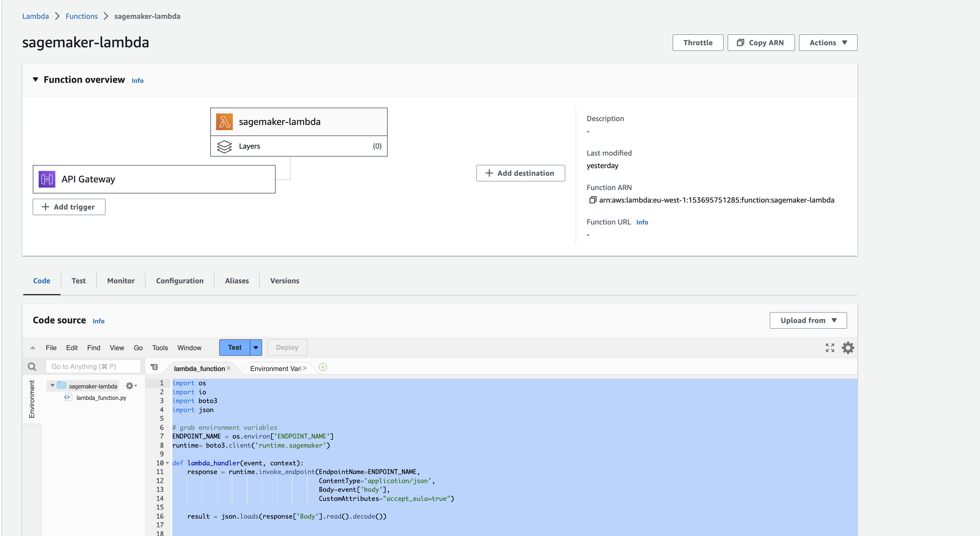Fold the lambda_handler function at line 10
980x536 pixels.
click(167, 463)
